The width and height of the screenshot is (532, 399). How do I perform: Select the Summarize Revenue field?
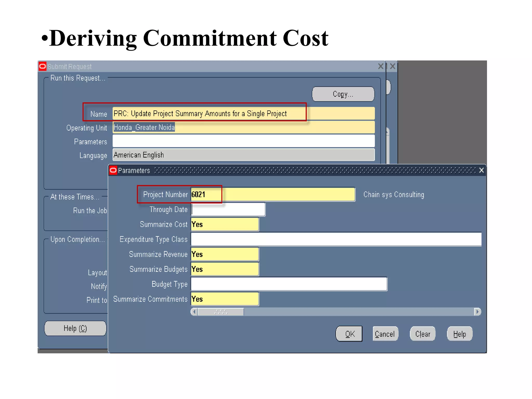click(x=225, y=254)
